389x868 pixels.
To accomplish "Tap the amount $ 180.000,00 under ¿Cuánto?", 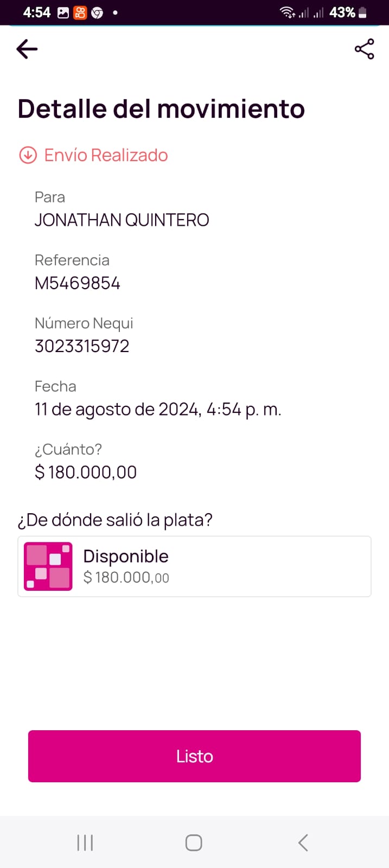I will (x=86, y=472).
